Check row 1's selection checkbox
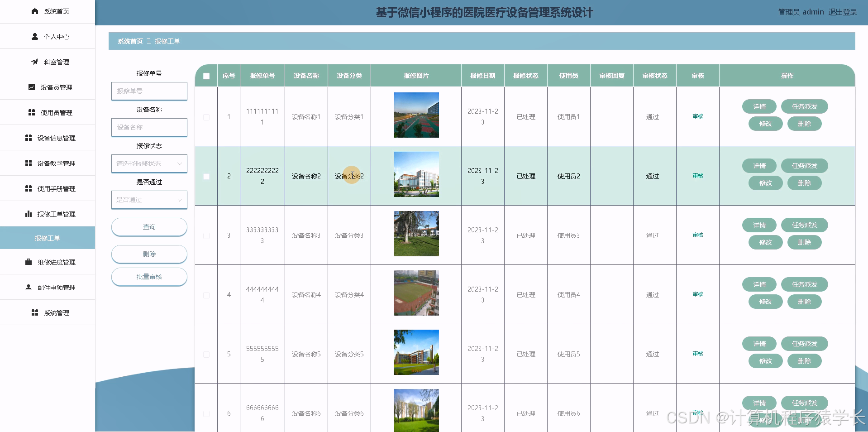 [x=206, y=116]
